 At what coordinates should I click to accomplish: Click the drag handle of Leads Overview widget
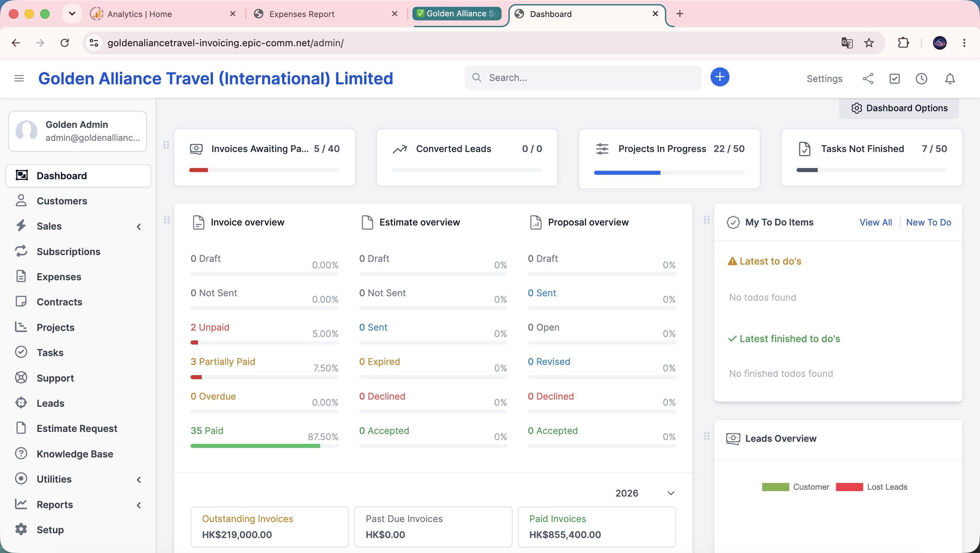(x=706, y=436)
